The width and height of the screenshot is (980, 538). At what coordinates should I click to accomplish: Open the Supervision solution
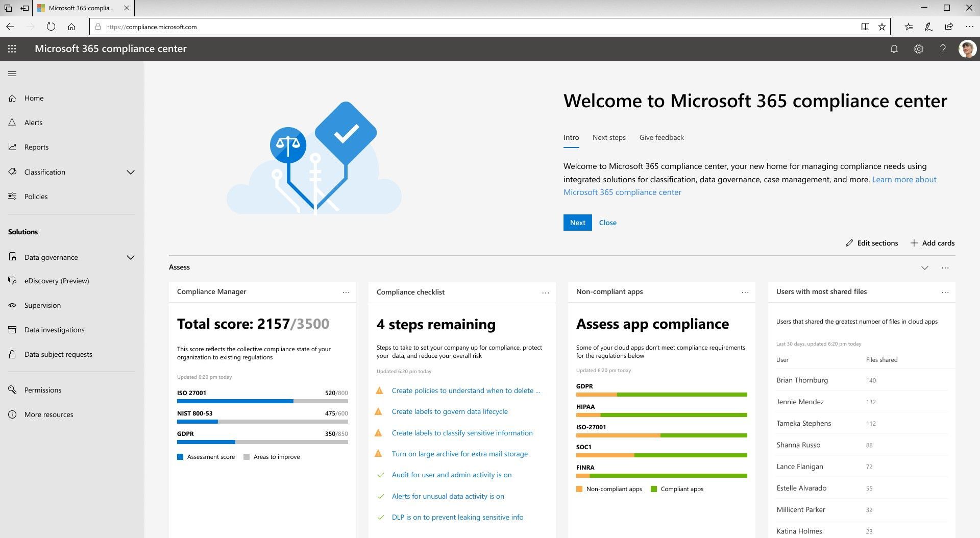(x=42, y=305)
